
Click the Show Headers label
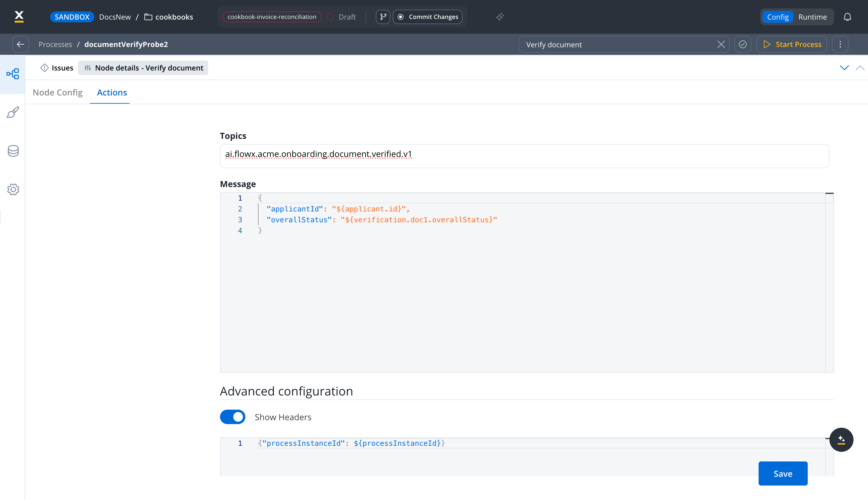(283, 417)
